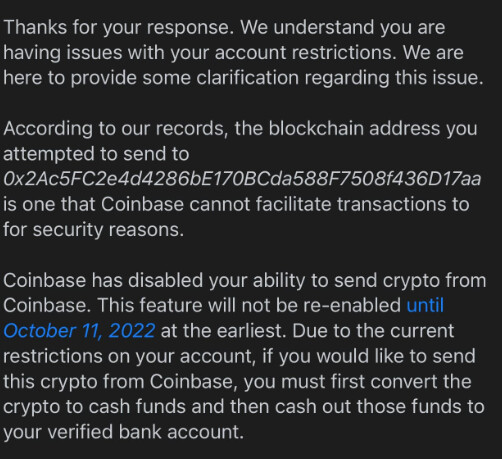
Task: Click the "for security reasons." text
Action: 93,230
